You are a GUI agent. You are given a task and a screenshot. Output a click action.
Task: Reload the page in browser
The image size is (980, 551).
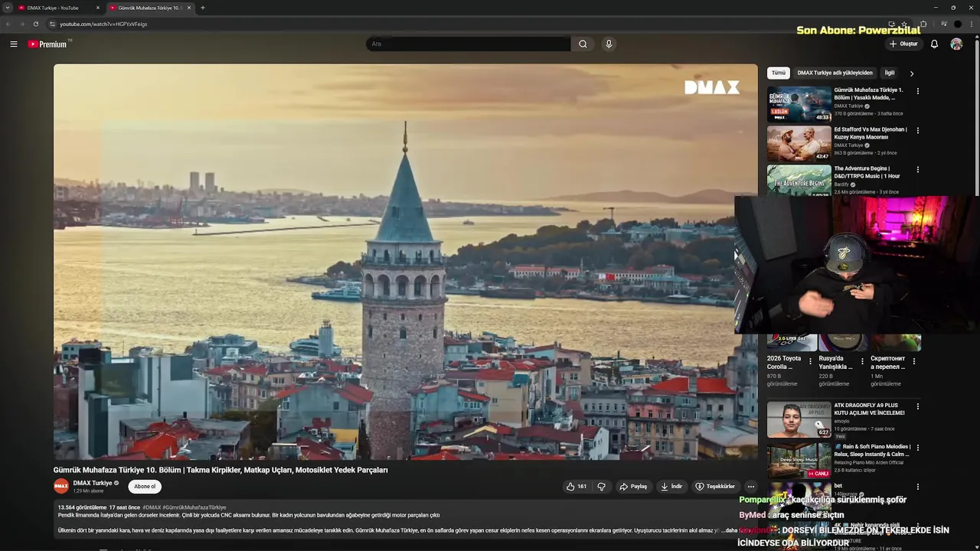point(35,24)
